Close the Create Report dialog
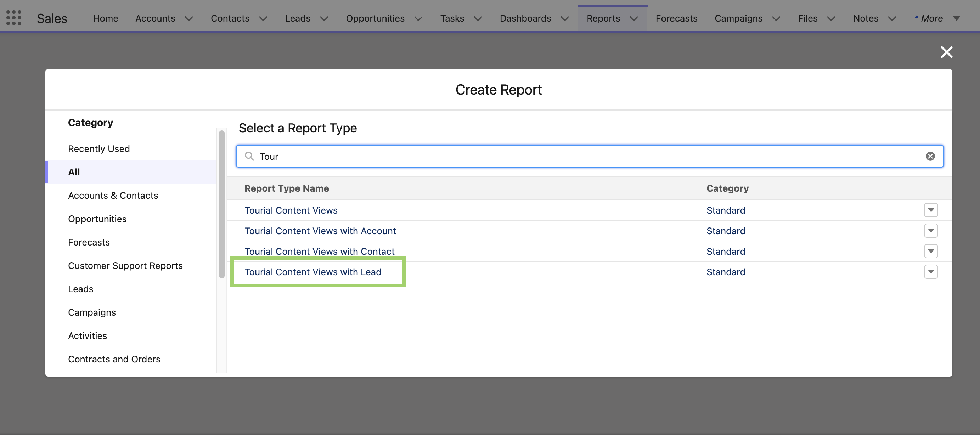This screenshot has height=440, width=980. coord(946,52)
